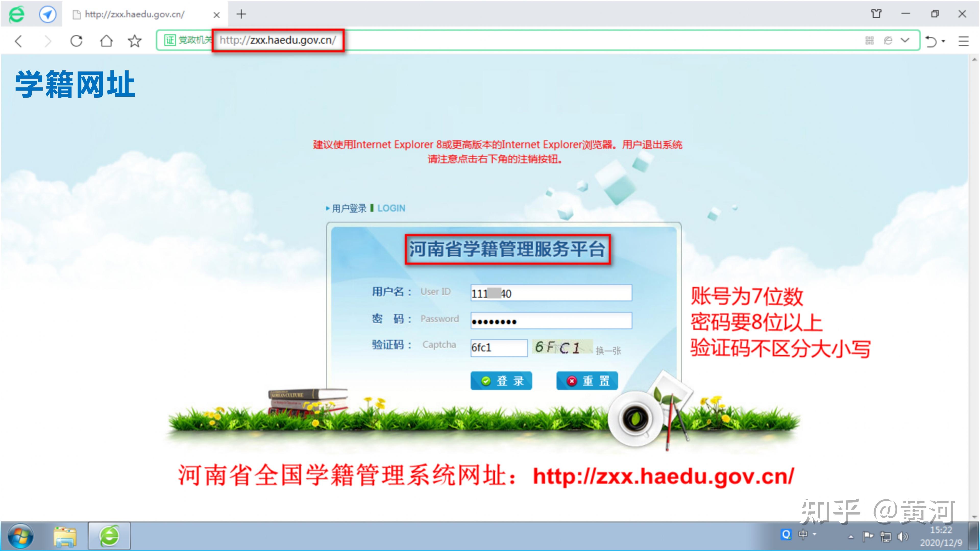The height and width of the screenshot is (551, 980).
Task: Click the Home icon in the browser toolbar
Action: [x=107, y=41]
